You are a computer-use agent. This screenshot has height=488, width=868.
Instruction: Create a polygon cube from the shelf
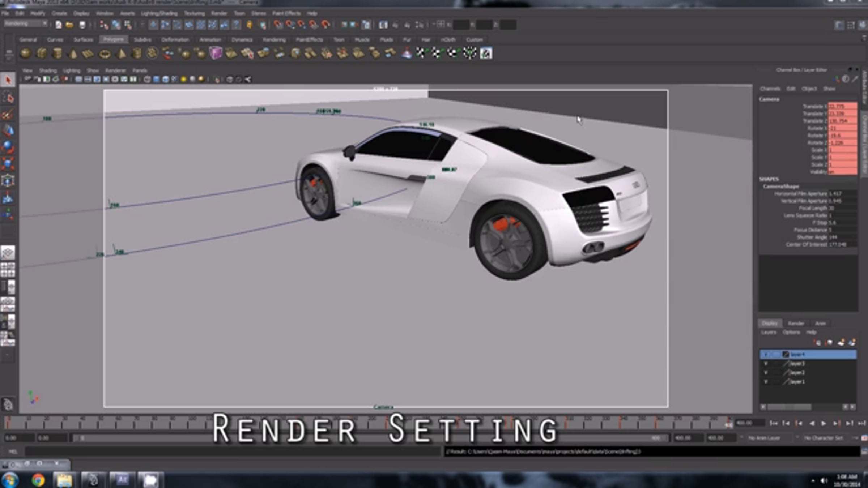click(42, 54)
